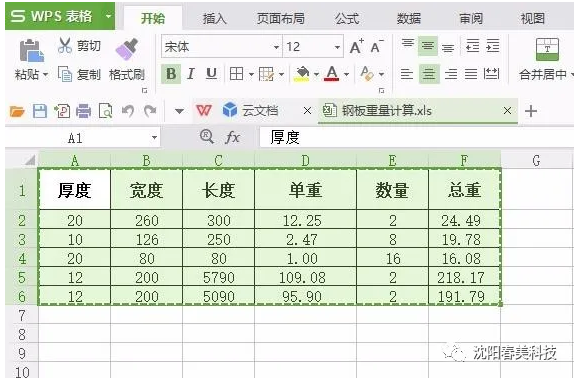Click the magnifier icon beside fx

tap(207, 137)
